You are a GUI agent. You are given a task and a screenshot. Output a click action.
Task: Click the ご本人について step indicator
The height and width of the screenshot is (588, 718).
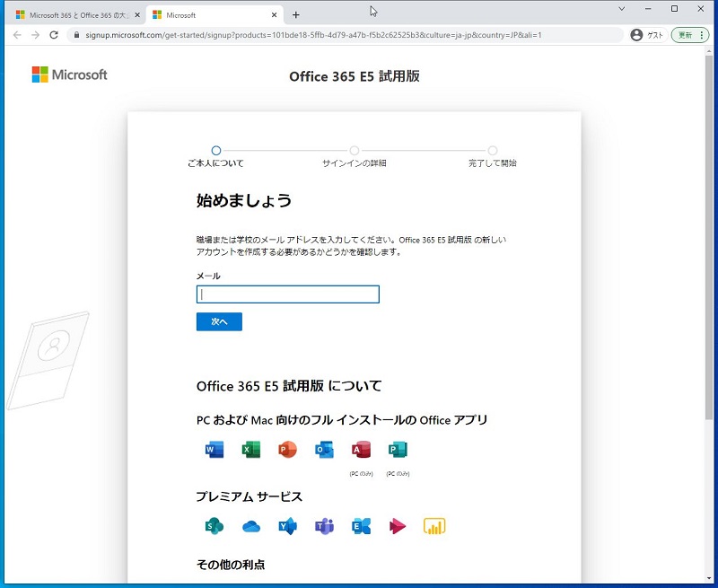215,157
